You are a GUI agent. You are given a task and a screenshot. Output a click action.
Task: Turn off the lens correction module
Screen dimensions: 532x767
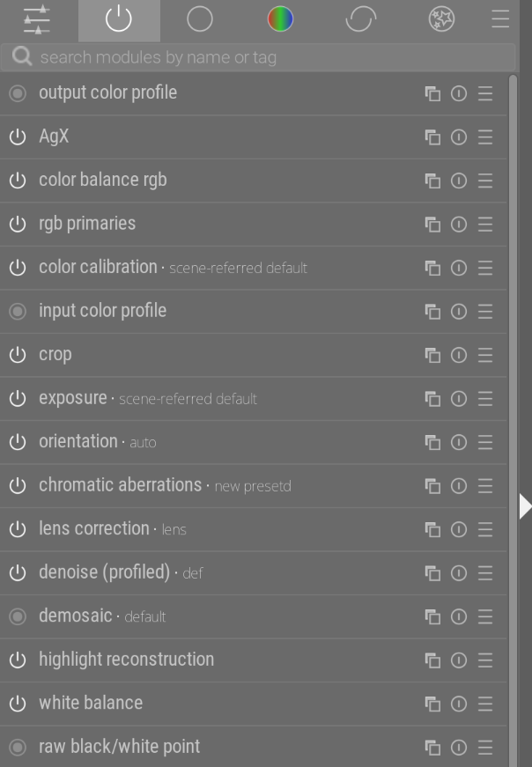point(18,529)
